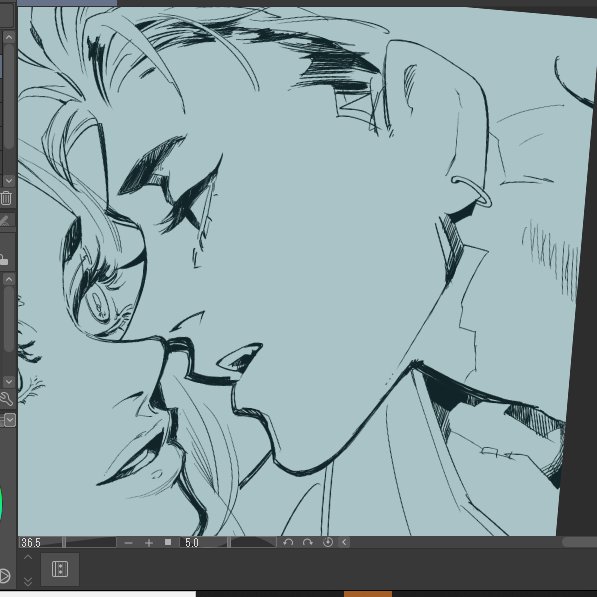Image resolution: width=597 pixels, height=597 pixels.
Task: Open settings with the wrench icon
Action: [x=6, y=399]
